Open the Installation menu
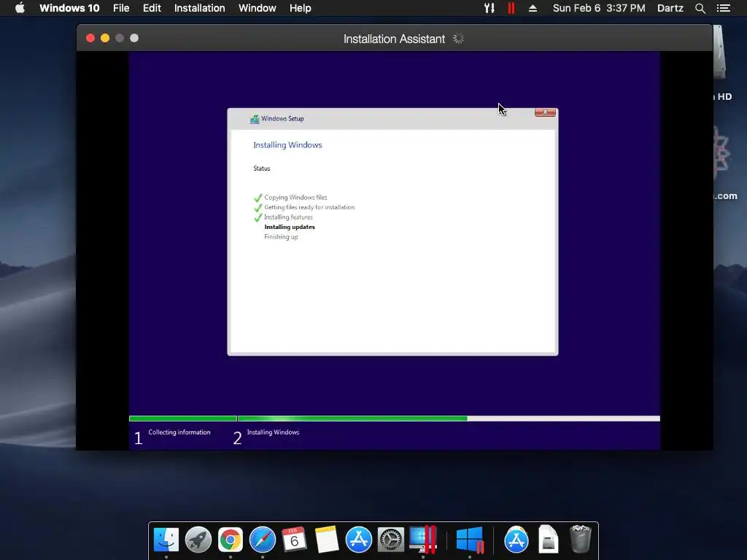The image size is (747, 560). (200, 8)
